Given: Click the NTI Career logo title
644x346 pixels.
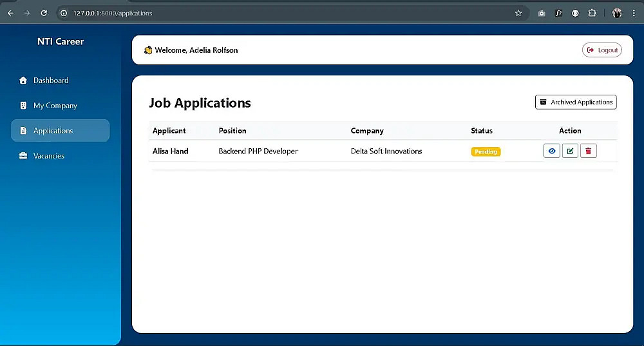Looking at the screenshot, I should (61, 41).
